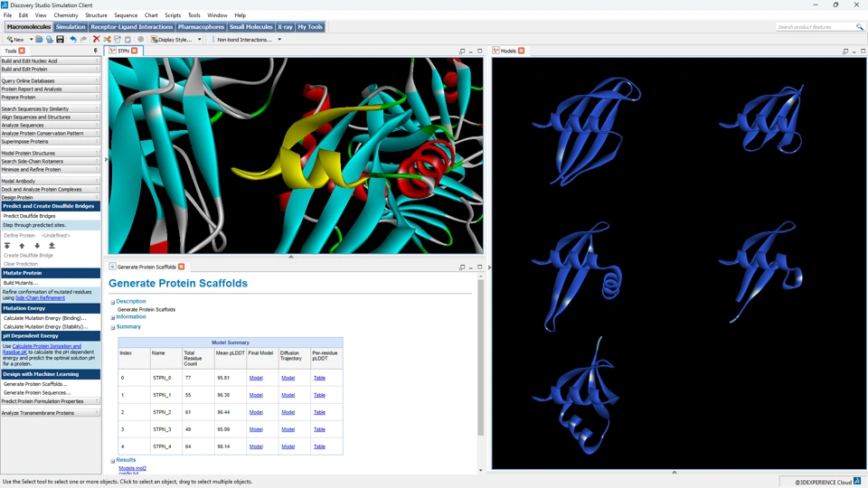The image size is (868, 488).
Task: Expand the Information section
Action: point(112,317)
